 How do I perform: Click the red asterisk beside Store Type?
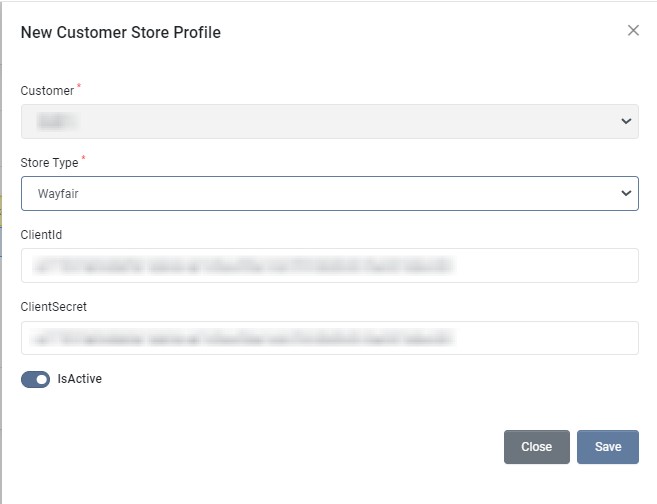click(x=84, y=159)
